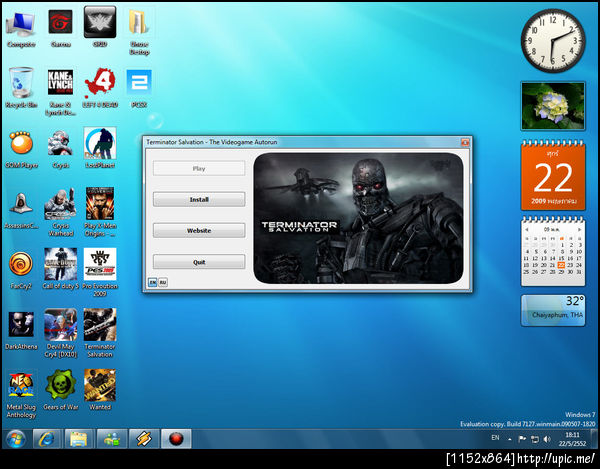Screen dimensions: 600x469
Task: Open Windows Live Messenger taskbar icon
Action: click(111, 439)
